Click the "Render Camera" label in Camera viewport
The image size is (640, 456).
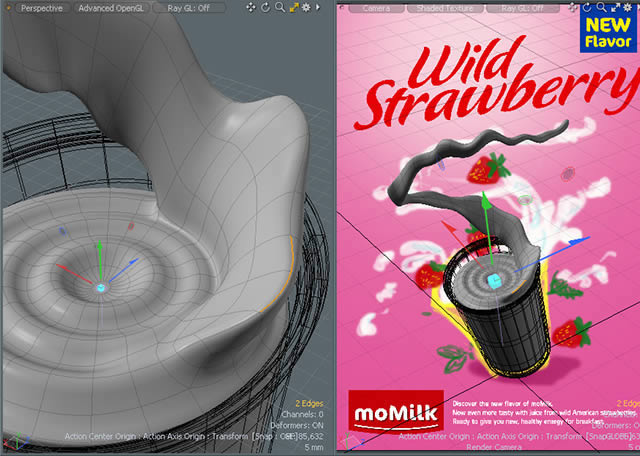pyautogui.click(x=493, y=447)
